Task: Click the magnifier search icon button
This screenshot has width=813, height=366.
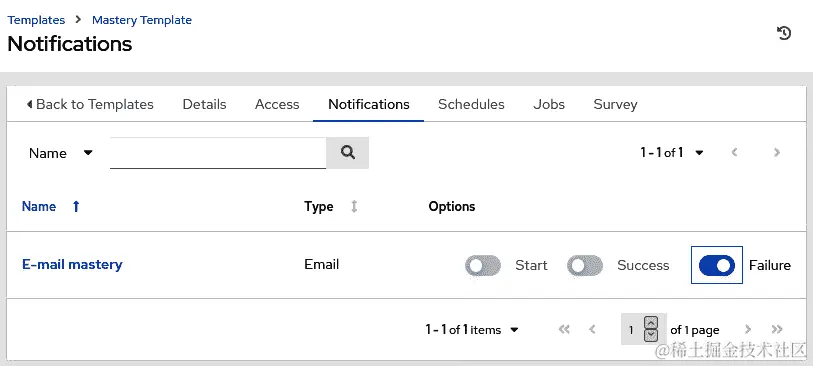Action: pos(347,152)
